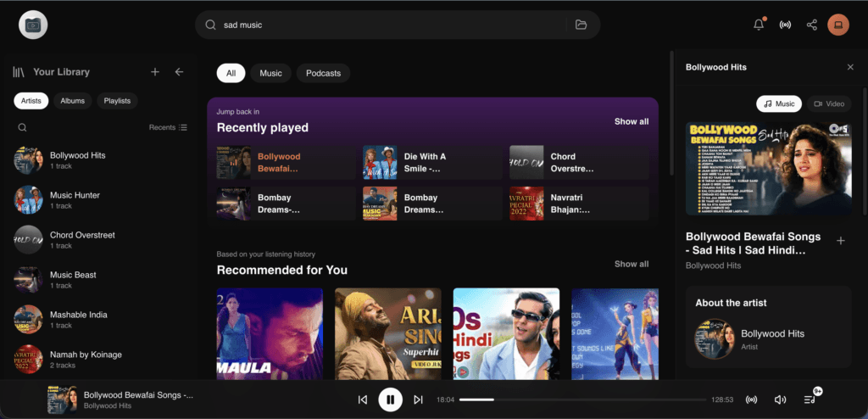This screenshot has width=868, height=419.
Task: Switch to Video mode in side panel
Action: pos(829,103)
